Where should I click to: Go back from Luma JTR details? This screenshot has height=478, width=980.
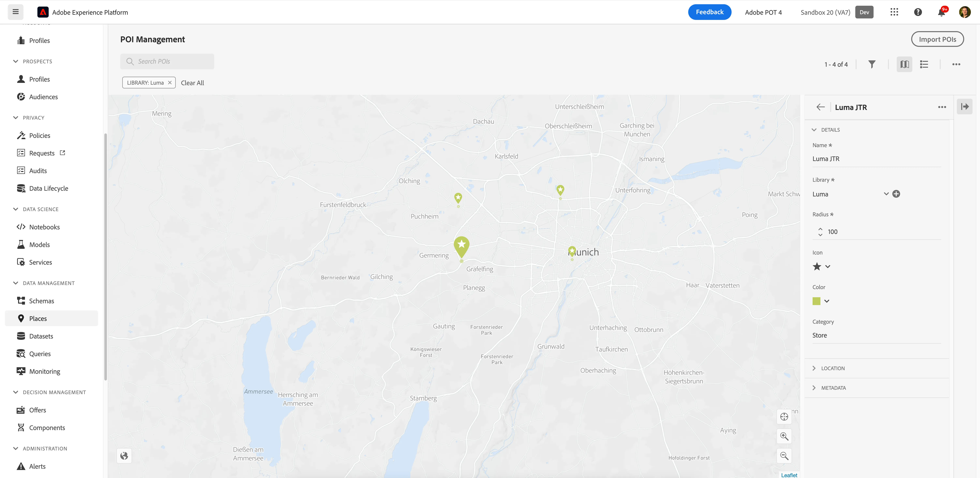[x=821, y=107]
